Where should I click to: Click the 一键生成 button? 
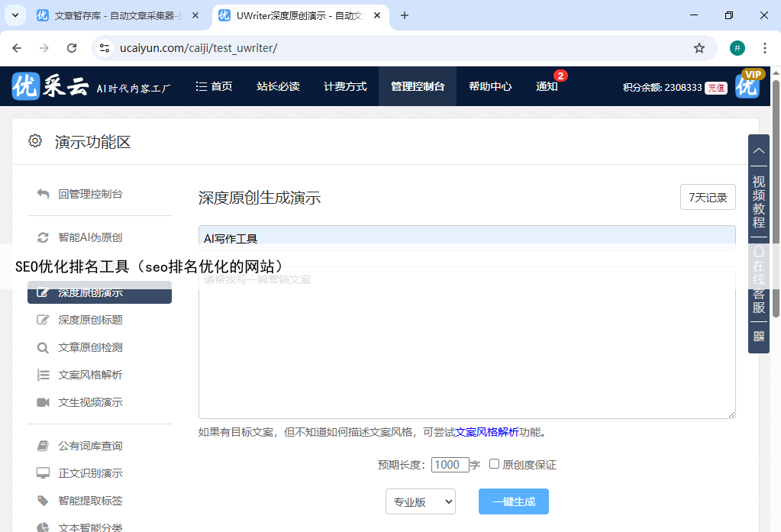pyautogui.click(x=513, y=501)
